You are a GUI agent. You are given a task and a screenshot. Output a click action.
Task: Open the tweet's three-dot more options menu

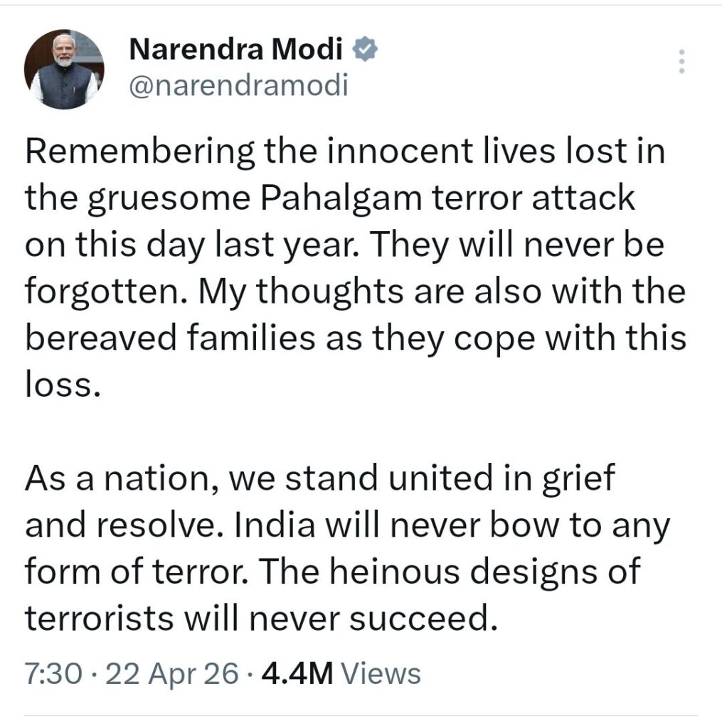(681, 62)
